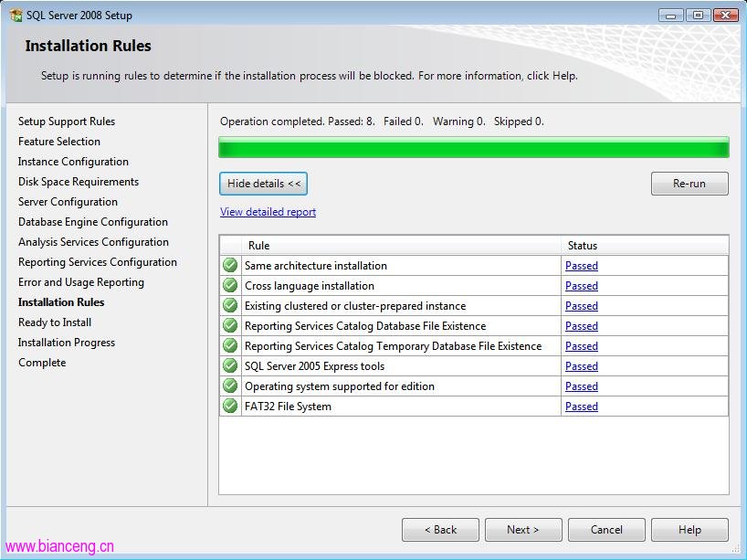Open Help for this setup page
Image resolution: width=747 pixels, height=560 pixels.
[689, 530]
